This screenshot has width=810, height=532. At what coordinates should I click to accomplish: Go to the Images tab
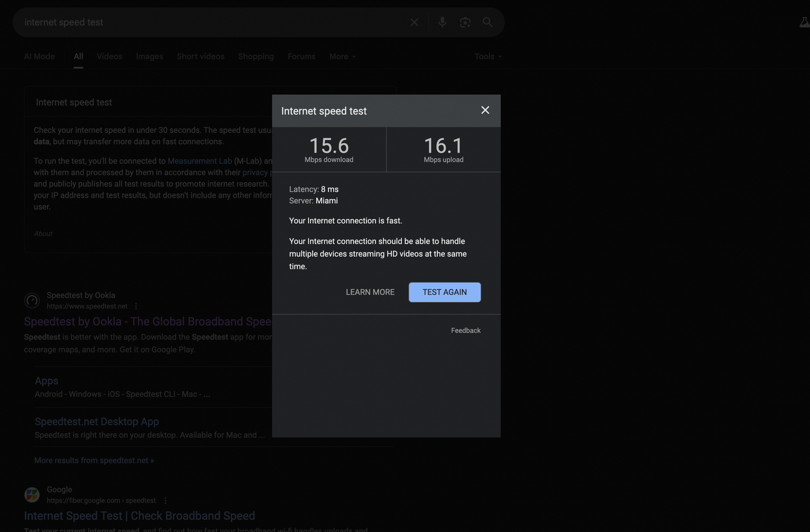coord(150,57)
